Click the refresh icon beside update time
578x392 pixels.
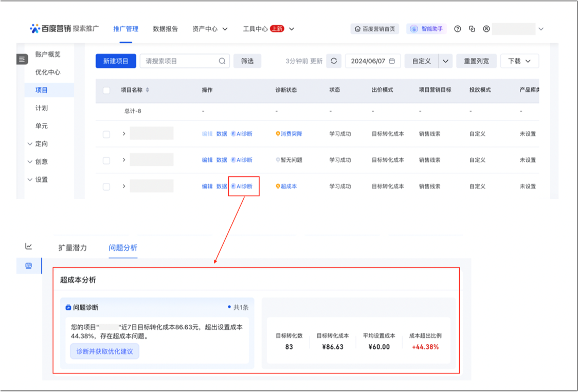pyautogui.click(x=334, y=61)
